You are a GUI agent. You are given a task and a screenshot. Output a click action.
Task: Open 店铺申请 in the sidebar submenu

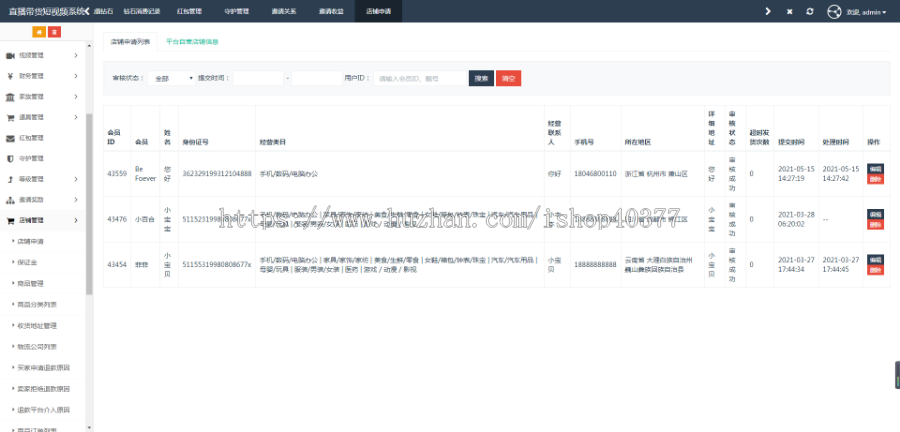click(30, 242)
